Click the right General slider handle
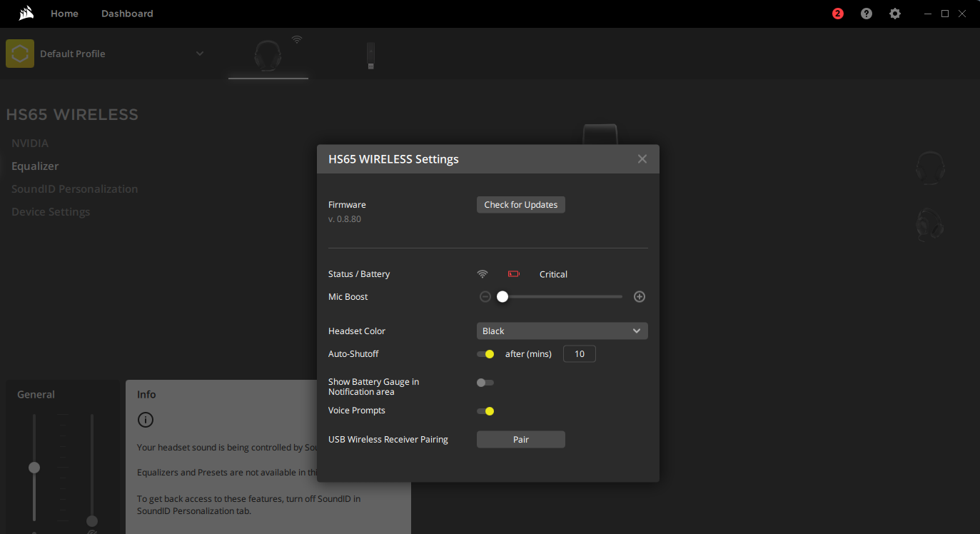The image size is (980, 534). coord(92,521)
